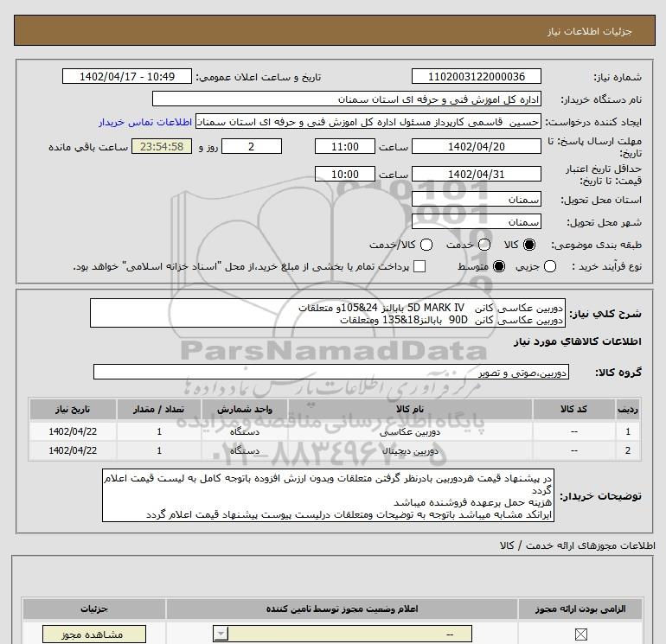
Task: Select the کالا/خدمت radio button
Action: coord(426,245)
